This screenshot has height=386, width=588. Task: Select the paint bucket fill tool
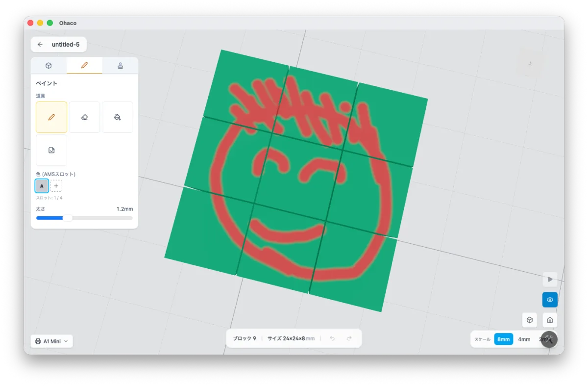117,117
